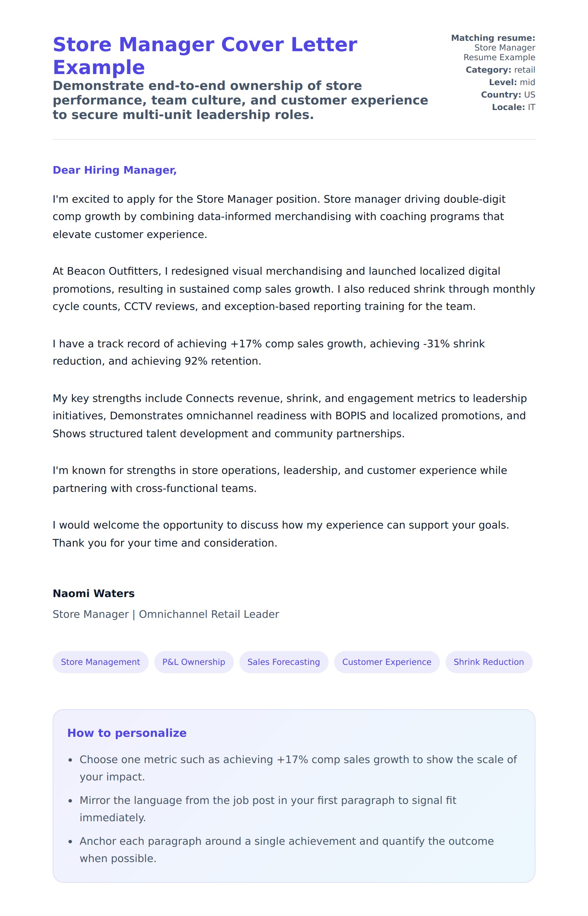The height and width of the screenshot is (916, 588).
Task: Select the P&L Ownership skill tag
Action: pyautogui.click(x=194, y=662)
